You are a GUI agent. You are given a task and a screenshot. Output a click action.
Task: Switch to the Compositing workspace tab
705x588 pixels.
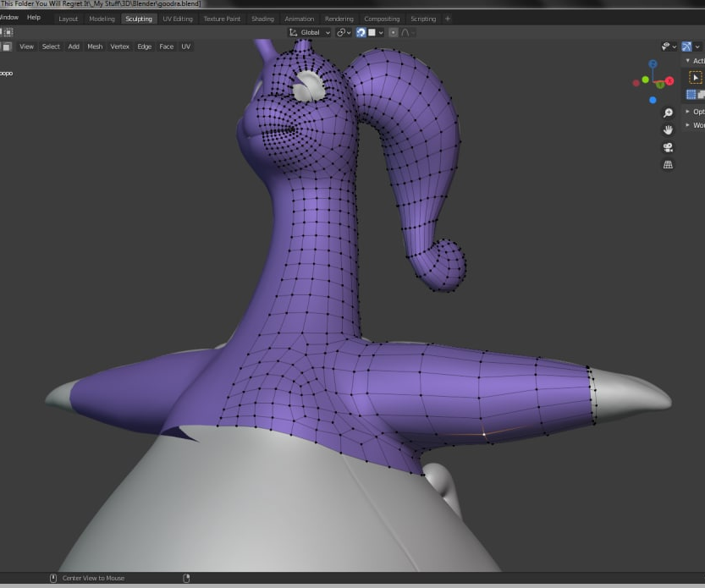[382, 19]
